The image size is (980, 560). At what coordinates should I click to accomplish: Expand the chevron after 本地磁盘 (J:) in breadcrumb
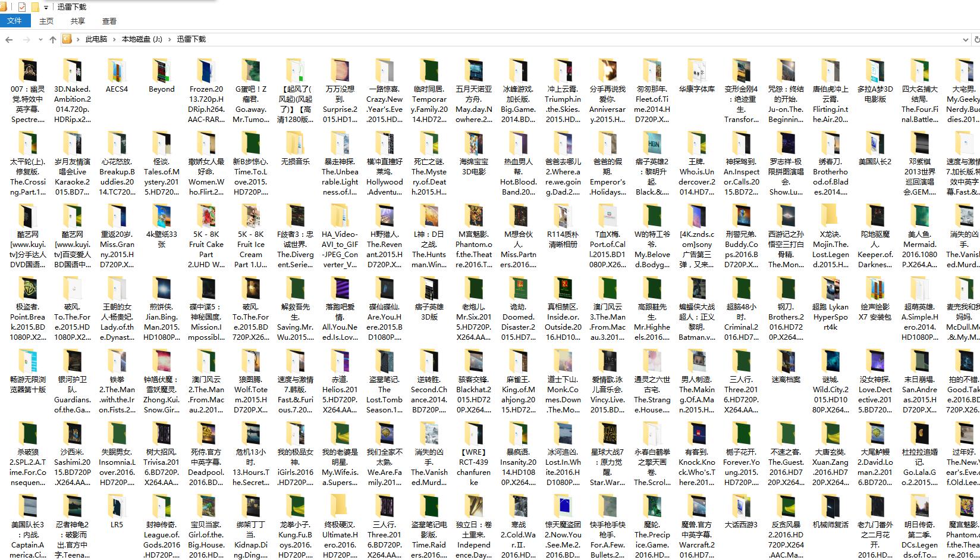coord(169,39)
